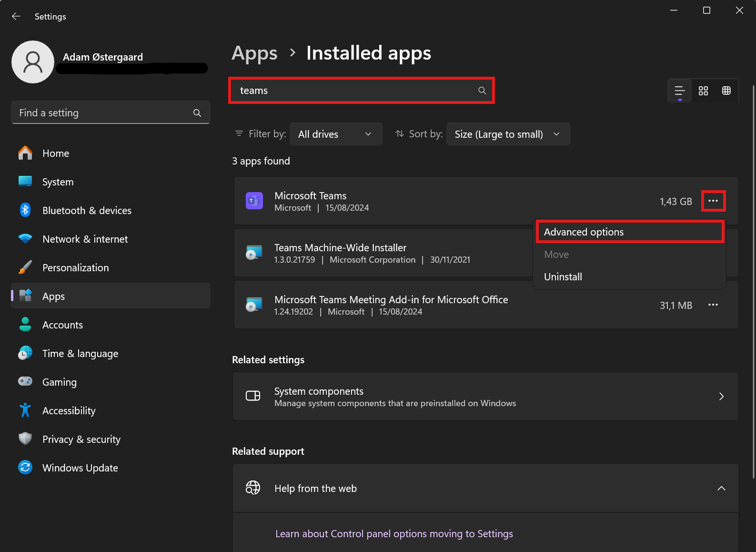Open Bluetooth & devices settings page
Screen dimensions: 756x552
pyautogui.click(x=87, y=211)
